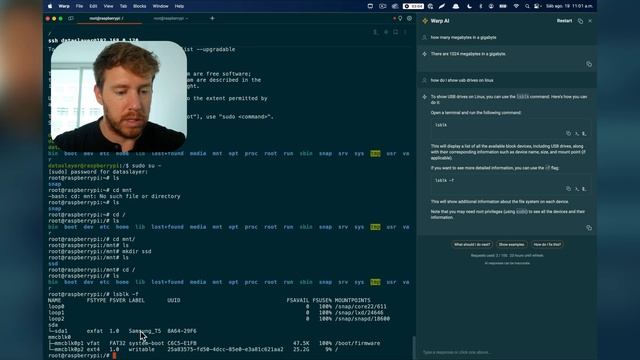Image resolution: width=640 pixels, height=360 pixels.
Task: Click the terminal scrollbar
Action: click(414, 347)
